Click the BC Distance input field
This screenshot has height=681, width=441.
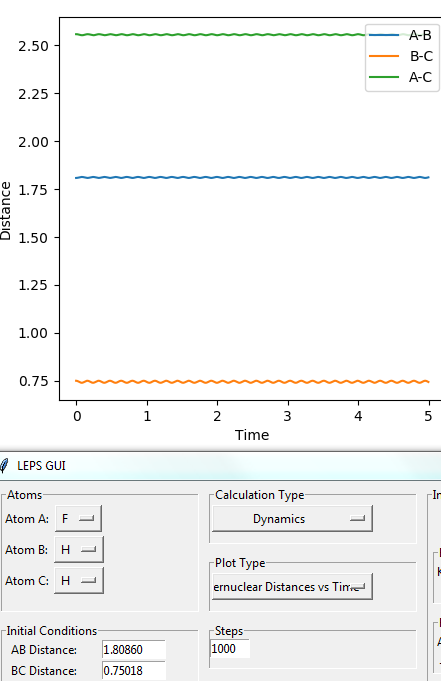(x=134, y=671)
